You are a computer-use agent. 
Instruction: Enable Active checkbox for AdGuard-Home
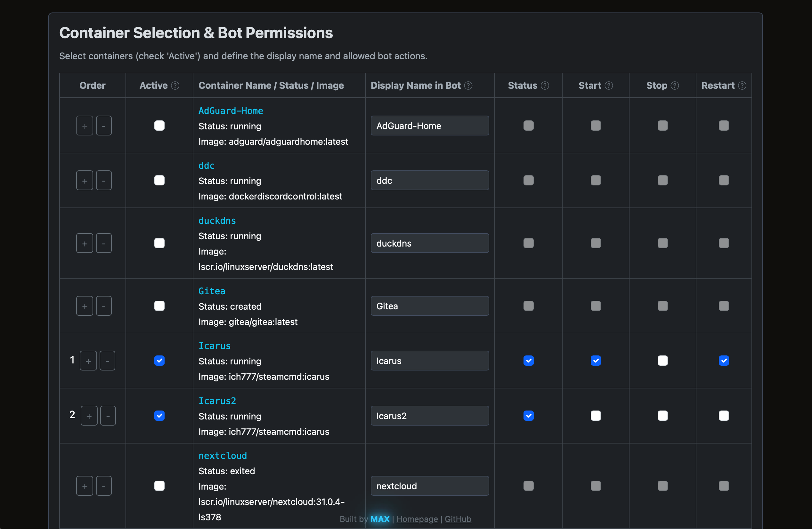pos(159,126)
